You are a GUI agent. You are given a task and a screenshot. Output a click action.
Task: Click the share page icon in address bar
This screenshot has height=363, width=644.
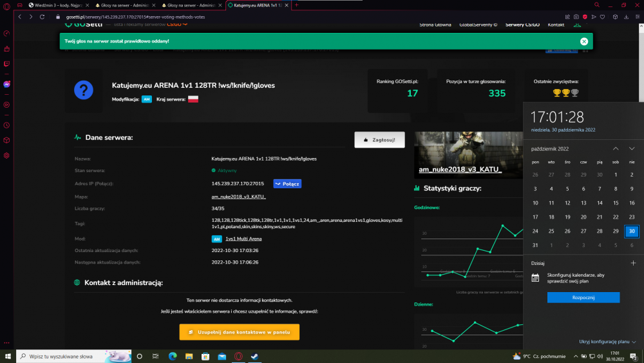tap(567, 17)
